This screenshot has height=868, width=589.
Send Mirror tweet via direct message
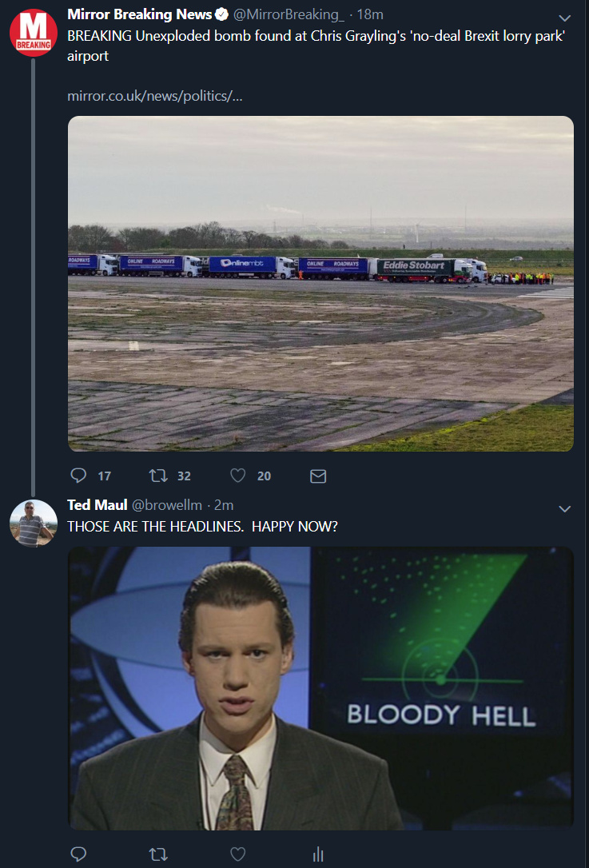point(317,476)
